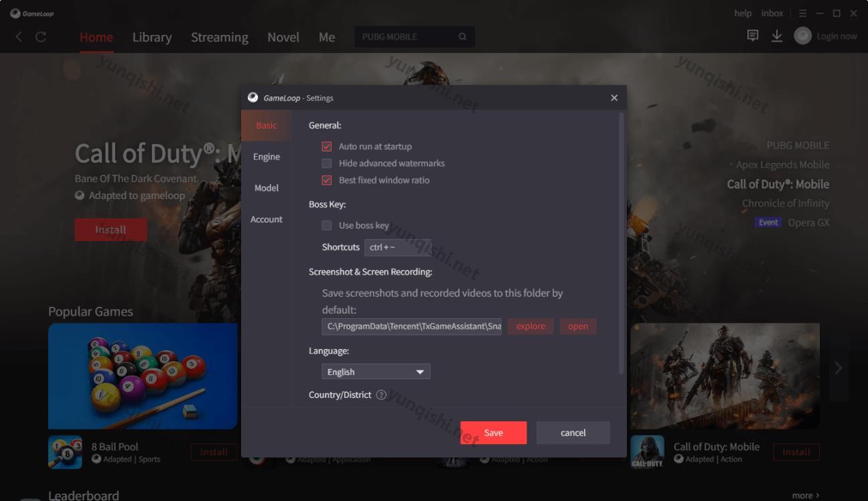
Task: Click the user avatar icon
Action: (802, 36)
